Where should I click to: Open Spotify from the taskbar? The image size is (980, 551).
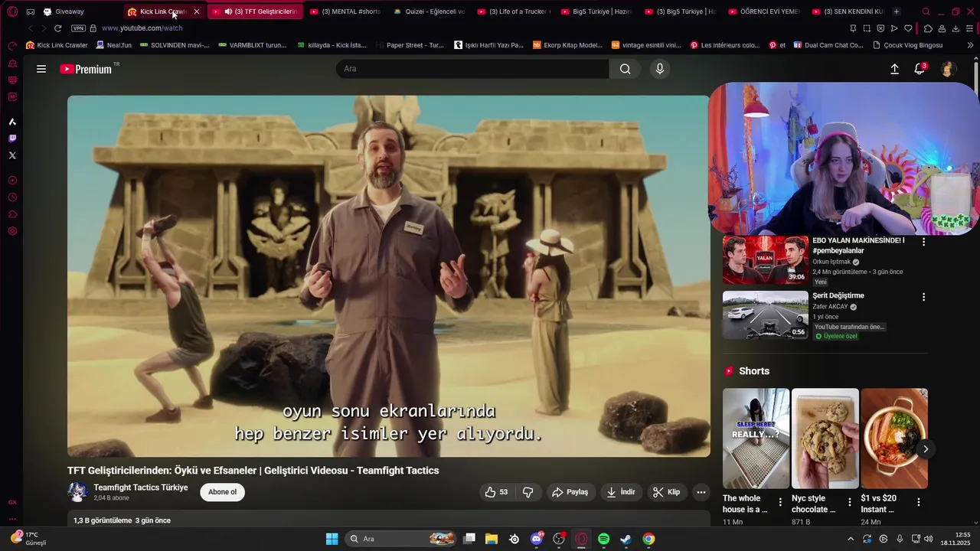pyautogui.click(x=603, y=539)
